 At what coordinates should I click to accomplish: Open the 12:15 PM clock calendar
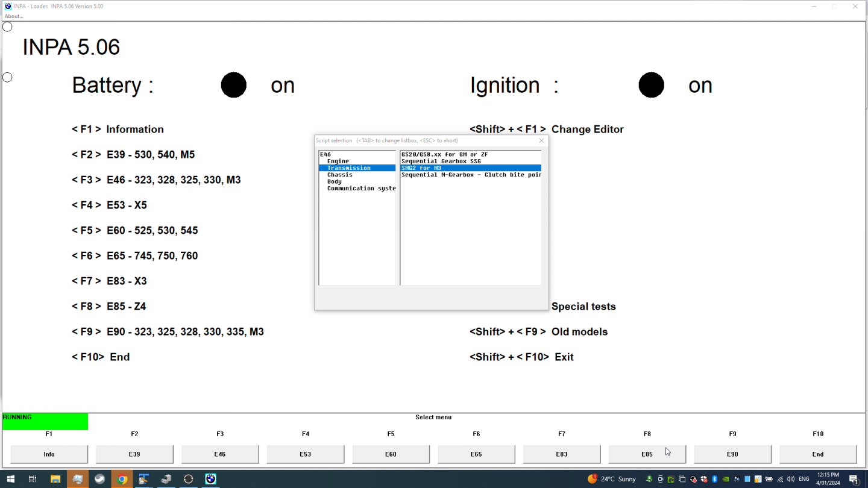tap(828, 479)
